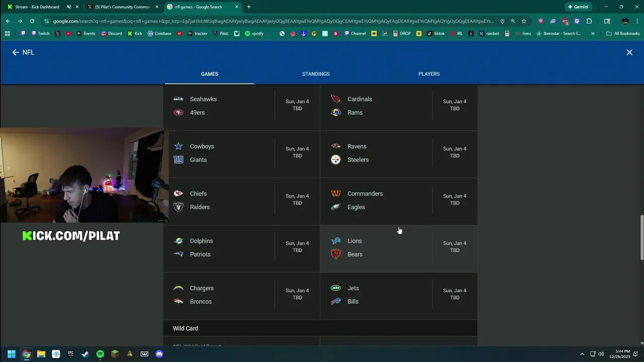The width and height of the screenshot is (644, 362).
Task: Open the page zoom magnifier icon
Action: (x=513, y=21)
